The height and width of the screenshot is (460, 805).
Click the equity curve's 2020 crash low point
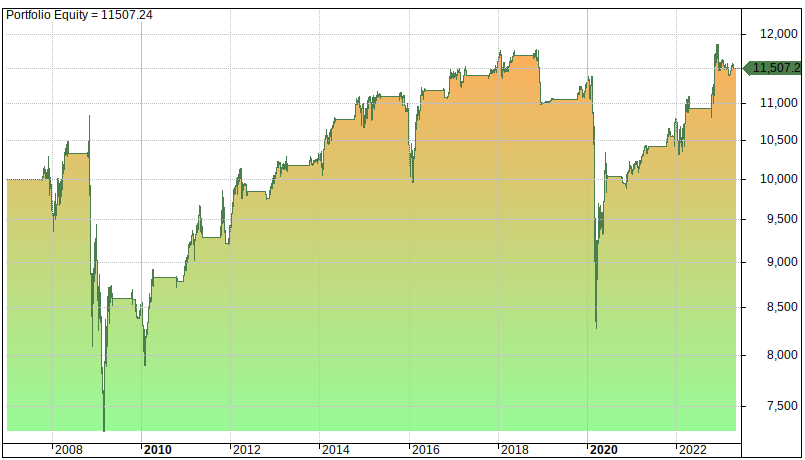(597, 326)
